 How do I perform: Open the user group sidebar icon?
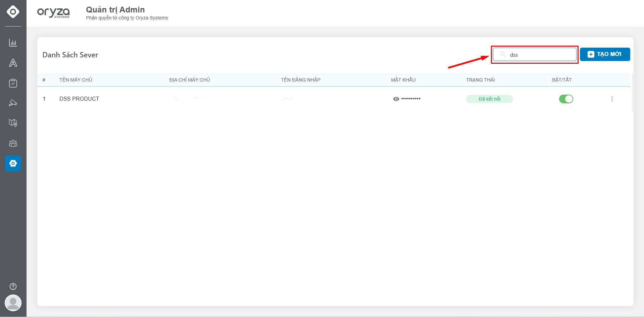tap(13, 143)
